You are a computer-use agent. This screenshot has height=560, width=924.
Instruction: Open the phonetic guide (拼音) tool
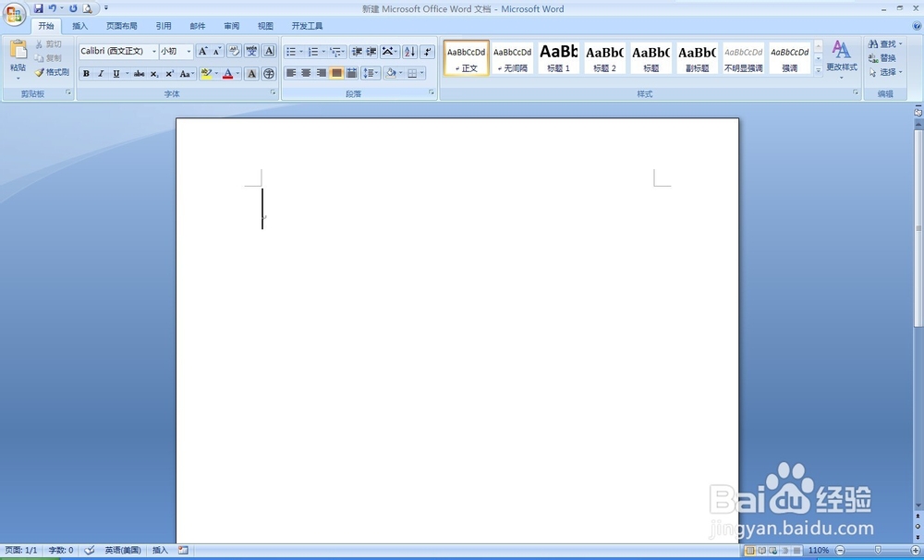[251, 51]
